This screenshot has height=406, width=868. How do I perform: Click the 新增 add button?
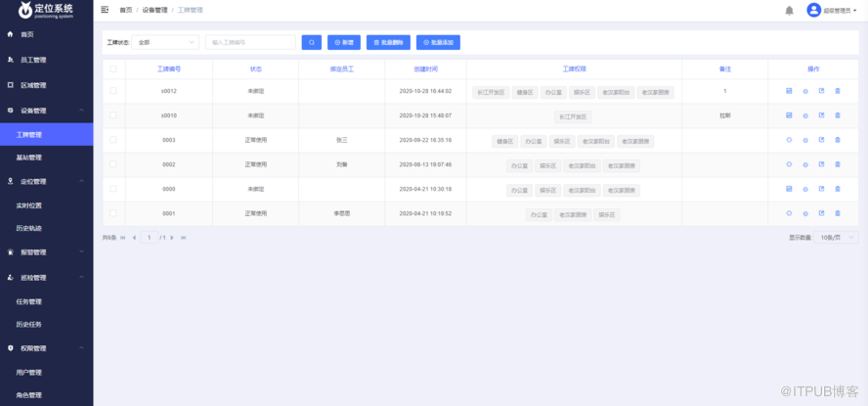point(344,43)
